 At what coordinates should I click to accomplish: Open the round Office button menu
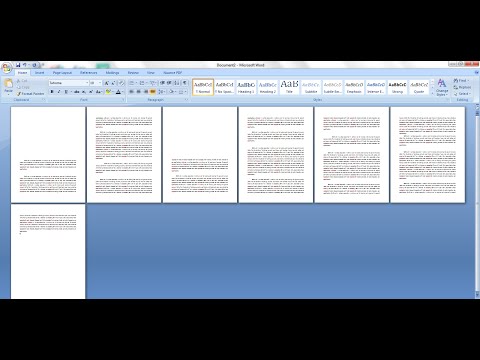[6, 68]
